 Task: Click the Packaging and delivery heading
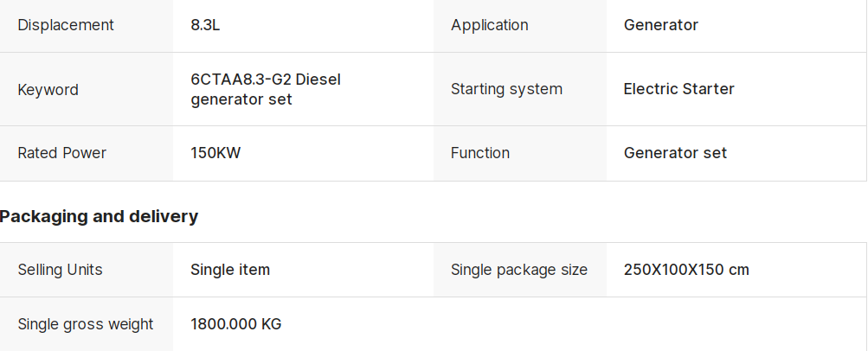tap(99, 216)
